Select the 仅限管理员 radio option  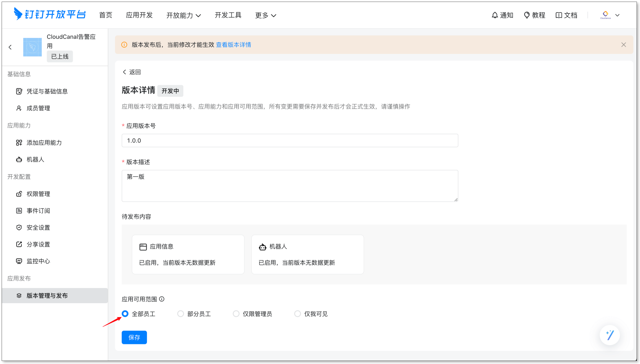[236, 314]
